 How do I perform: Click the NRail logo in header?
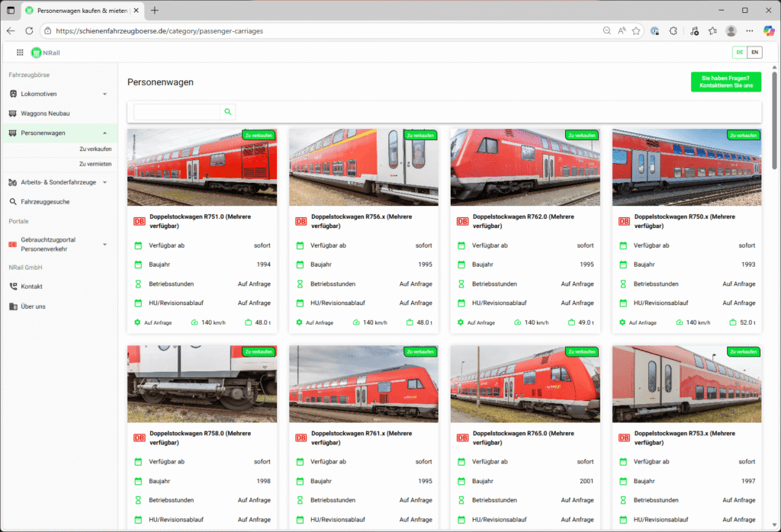(44, 53)
